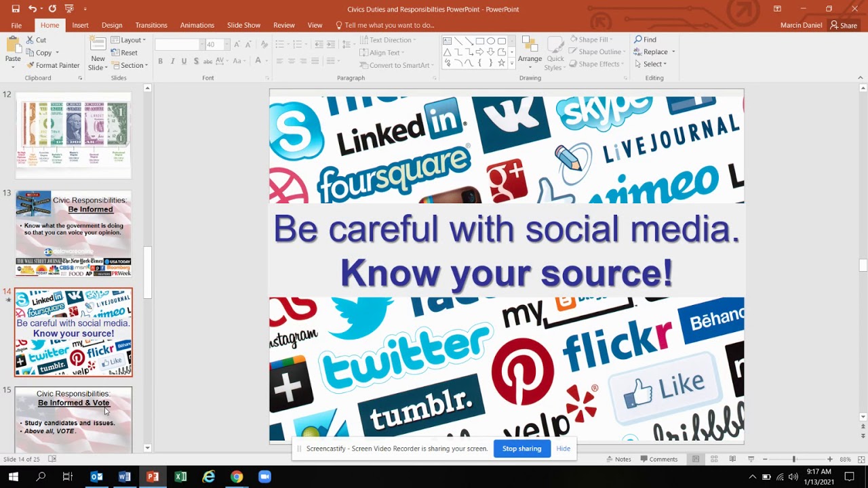The image size is (868, 488).
Task: Select slide 13 Be Informed thumbnail
Action: (x=73, y=232)
